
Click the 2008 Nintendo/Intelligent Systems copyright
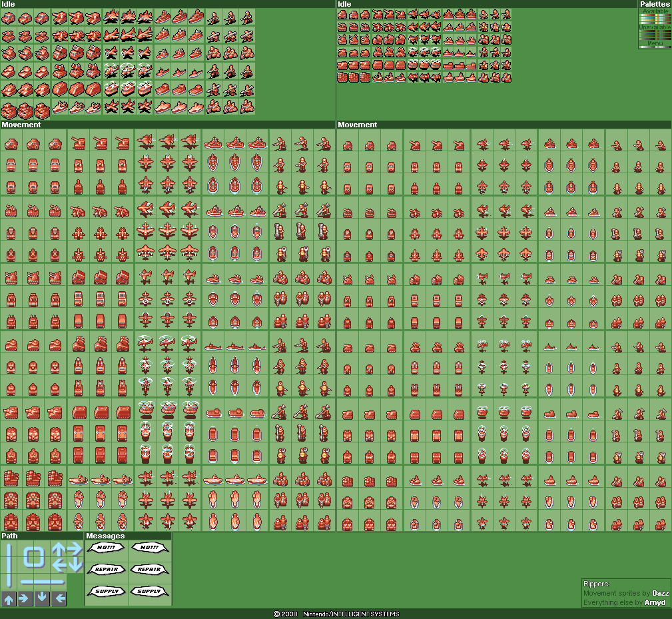coord(336,614)
